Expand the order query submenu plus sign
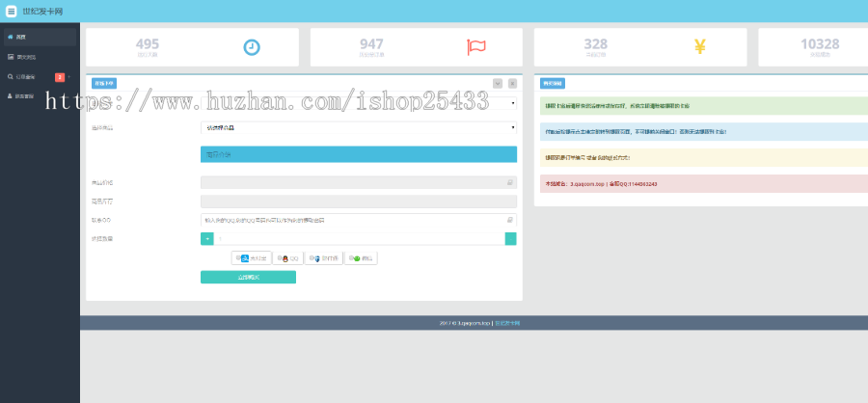The image size is (868, 403). click(69, 77)
